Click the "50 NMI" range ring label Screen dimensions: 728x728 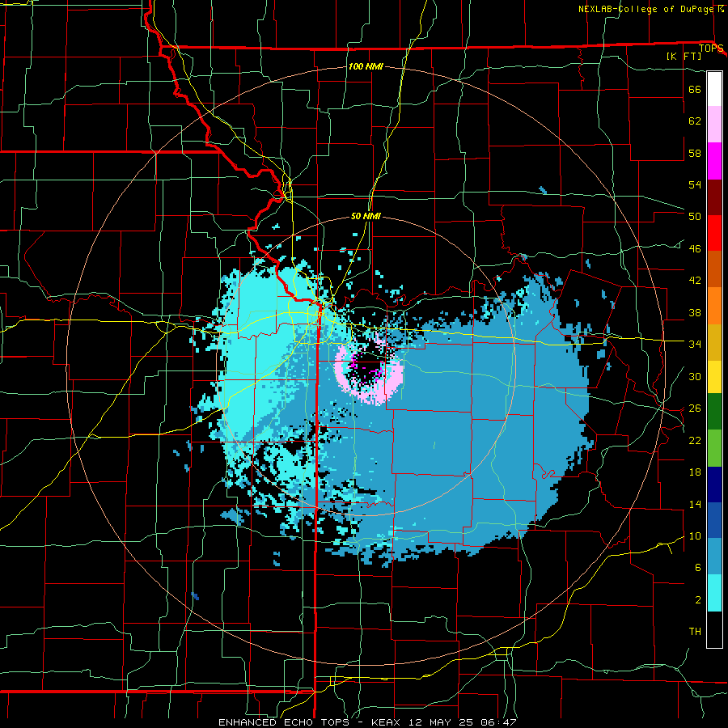pos(366,216)
